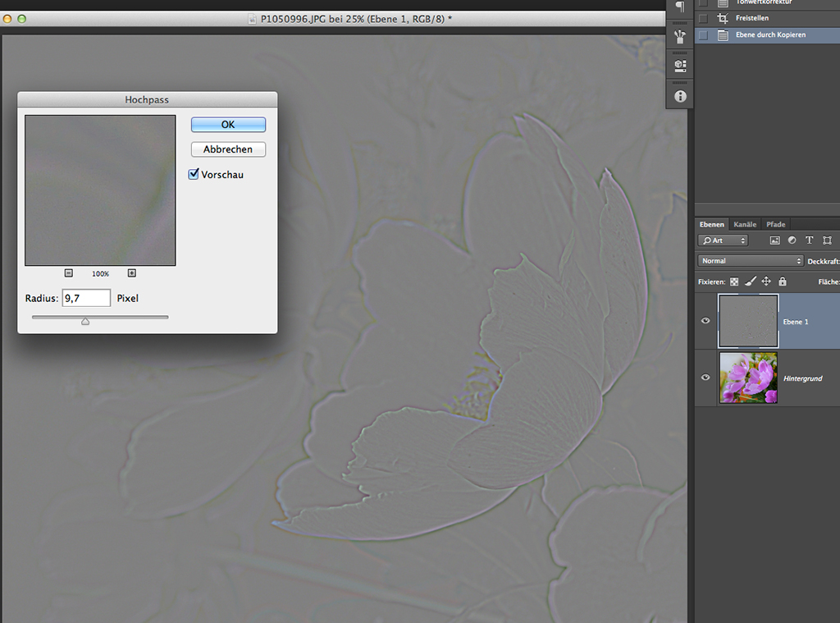Click the pixel layer filter icon

pyautogui.click(x=774, y=240)
